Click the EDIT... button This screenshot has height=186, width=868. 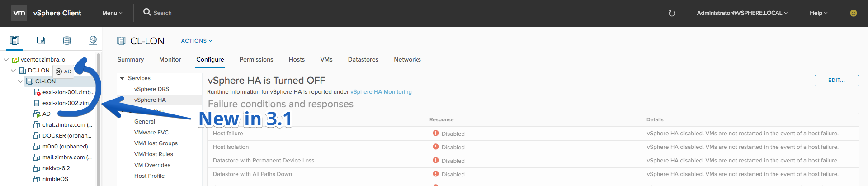pos(836,80)
